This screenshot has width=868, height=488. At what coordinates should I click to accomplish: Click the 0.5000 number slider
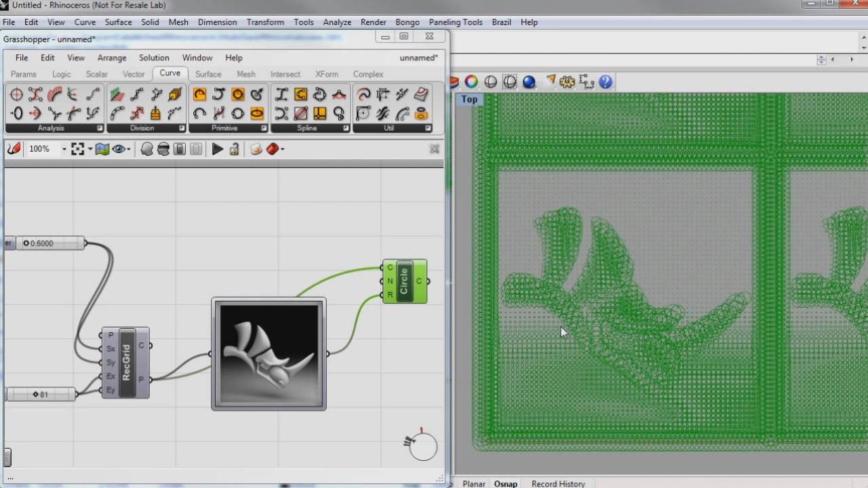[x=50, y=243]
